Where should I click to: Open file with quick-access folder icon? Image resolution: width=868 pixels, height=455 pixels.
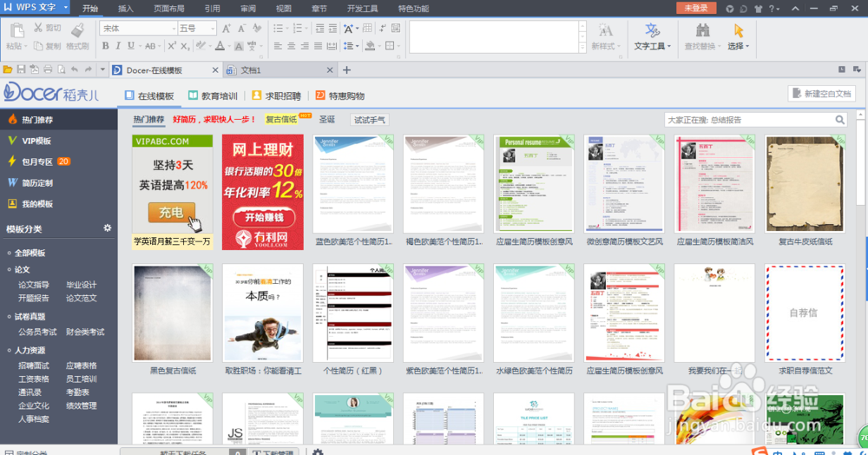8,69
